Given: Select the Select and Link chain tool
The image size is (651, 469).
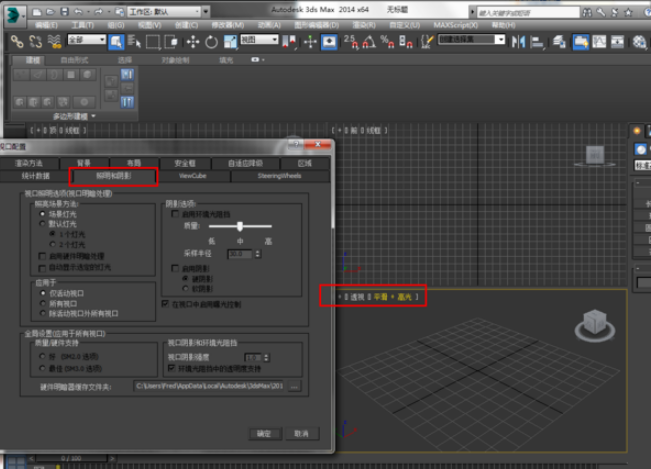Looking at the screenshot, I should click(17, 42).
